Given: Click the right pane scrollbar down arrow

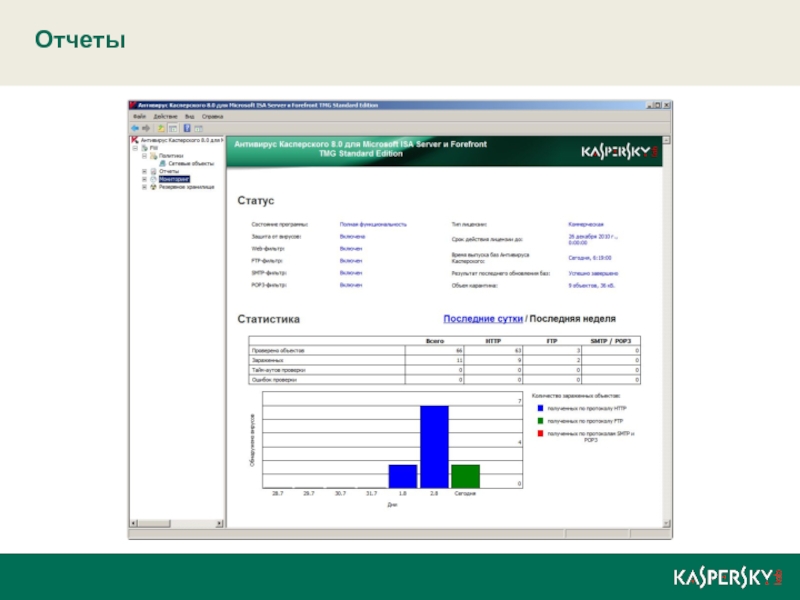Looking at the screenshot, I should (666, 523).
